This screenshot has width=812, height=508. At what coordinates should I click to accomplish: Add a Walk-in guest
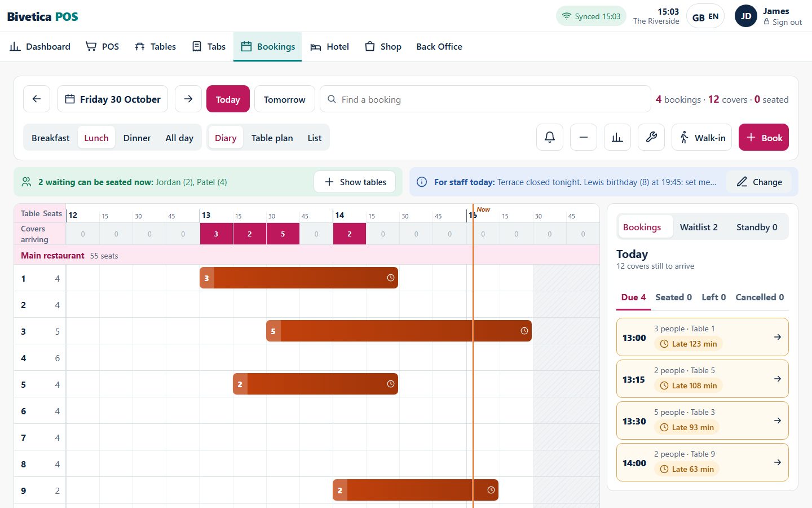tap(702, 138)
